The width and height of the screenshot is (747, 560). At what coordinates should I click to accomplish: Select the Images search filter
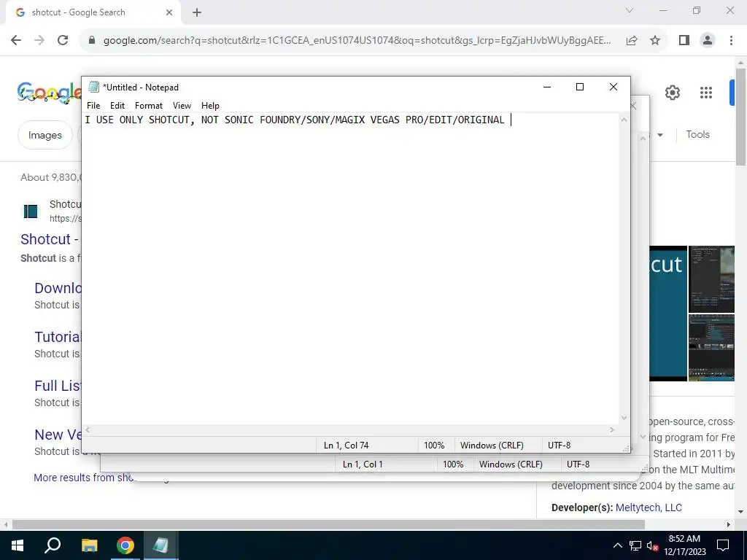pyautogui.click(x=44, y=135)
